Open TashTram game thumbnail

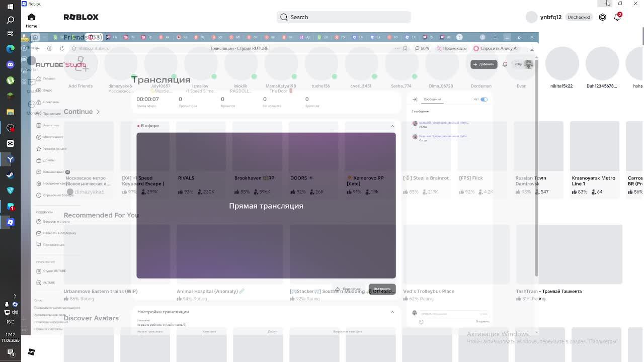(569, 254)
